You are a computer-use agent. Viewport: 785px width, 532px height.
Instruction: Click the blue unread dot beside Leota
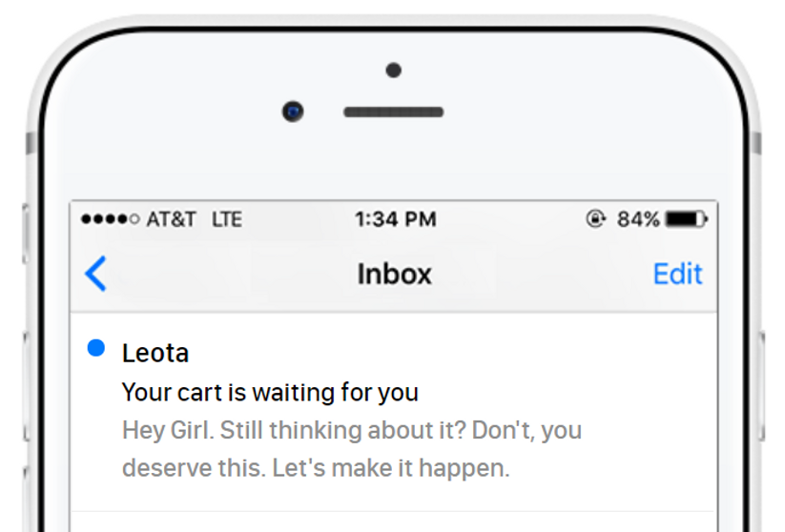tap(95, 348)
